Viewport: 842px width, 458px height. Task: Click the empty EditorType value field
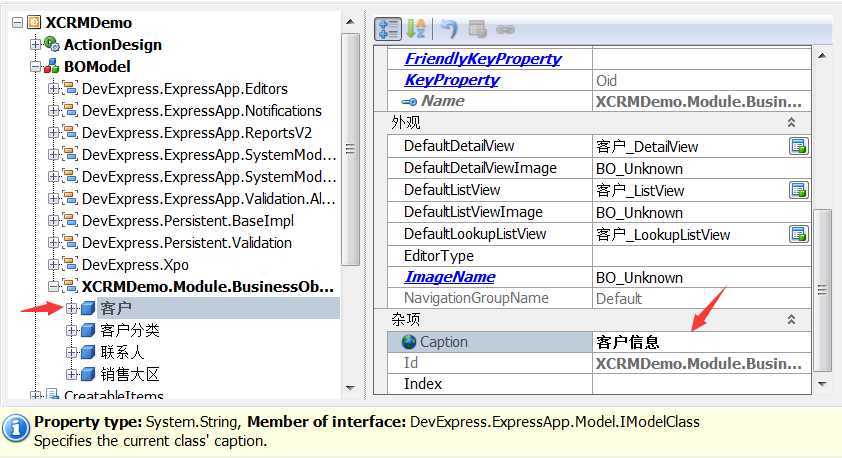tap(701, 256)
